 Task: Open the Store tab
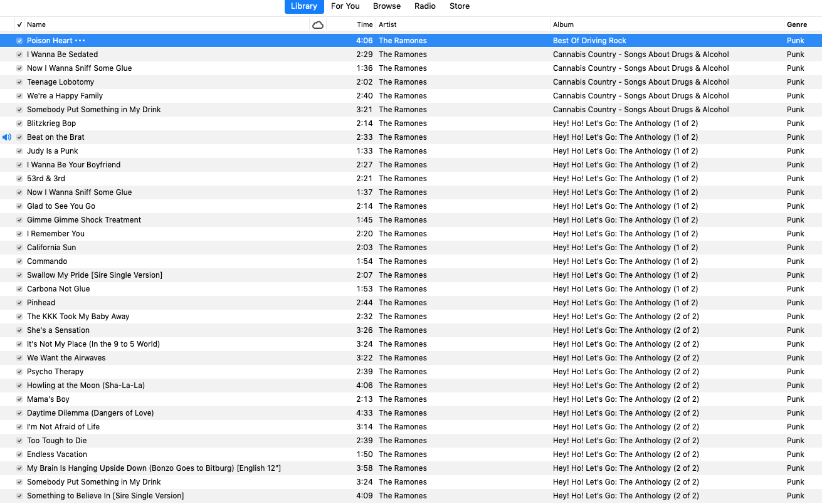(460, 6)
